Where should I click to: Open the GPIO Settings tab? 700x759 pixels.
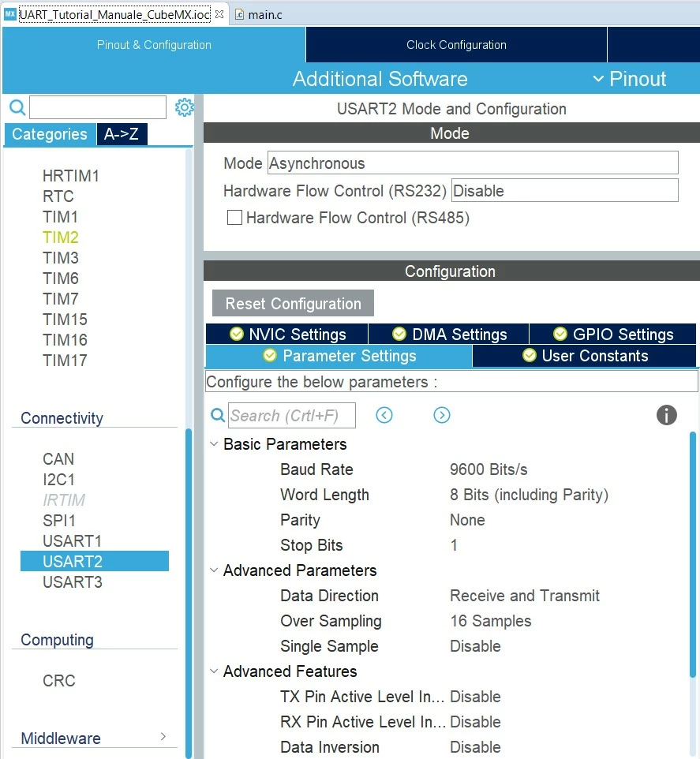[613, 334]
